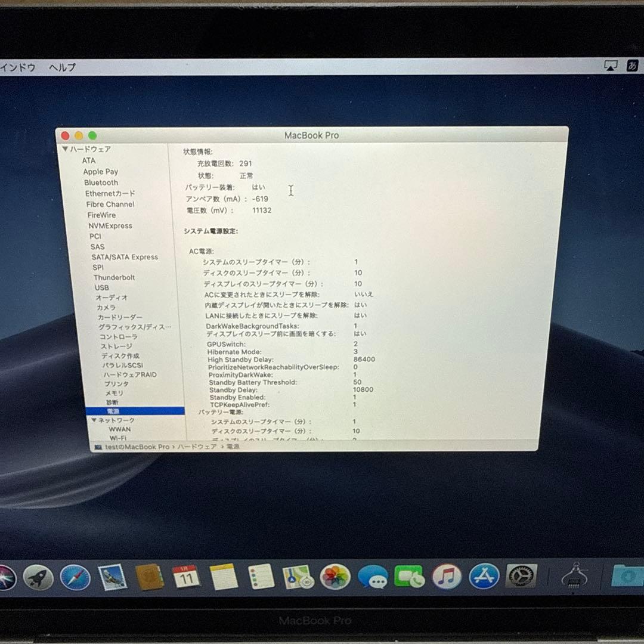
Task: Select Bluetooth in the hardware sidebar
Action: pos(101,182)
